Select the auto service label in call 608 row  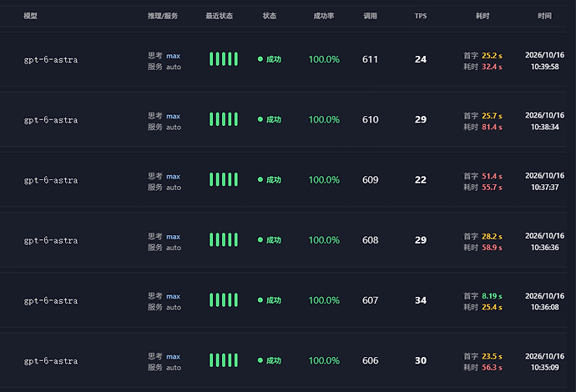174,248
